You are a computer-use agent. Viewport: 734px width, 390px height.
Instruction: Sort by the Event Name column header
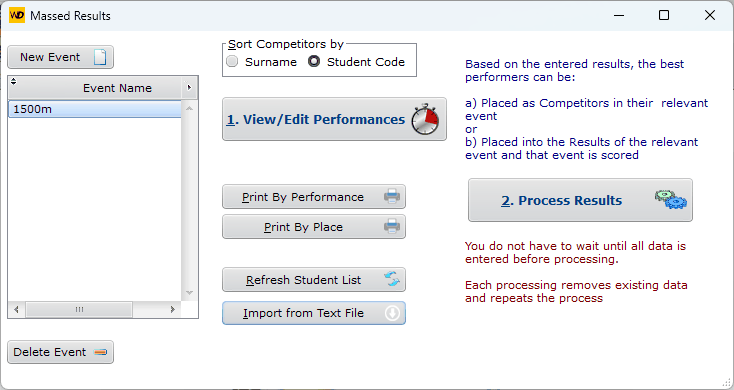[x=117, y=88]
